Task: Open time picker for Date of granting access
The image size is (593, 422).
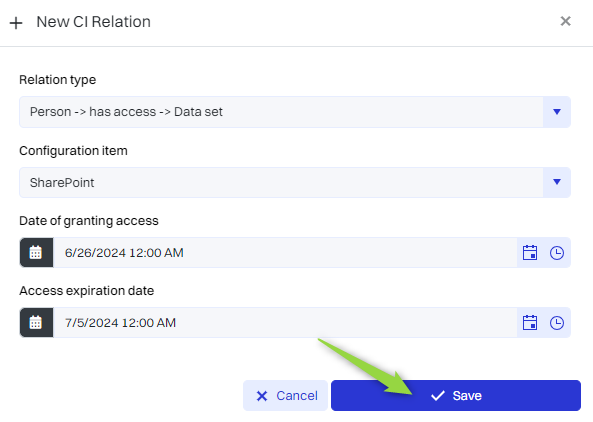Action: coord(557,253)
